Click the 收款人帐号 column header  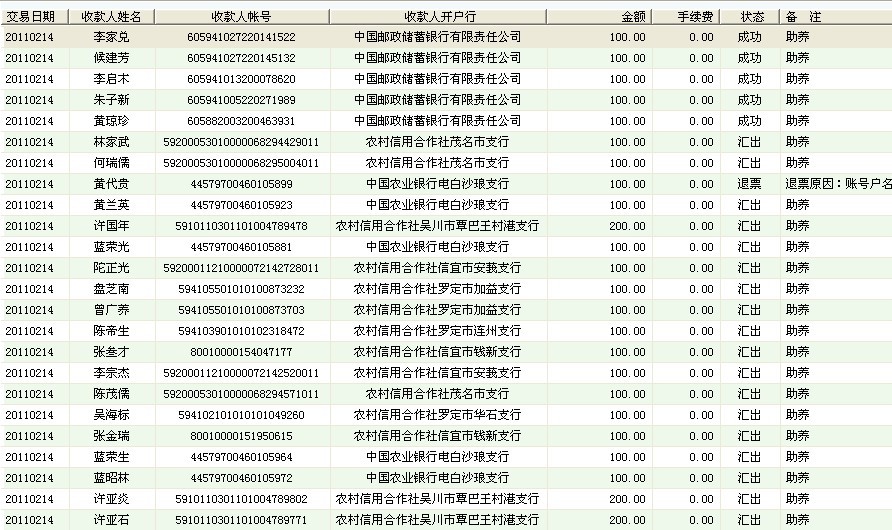click(242, 16)
